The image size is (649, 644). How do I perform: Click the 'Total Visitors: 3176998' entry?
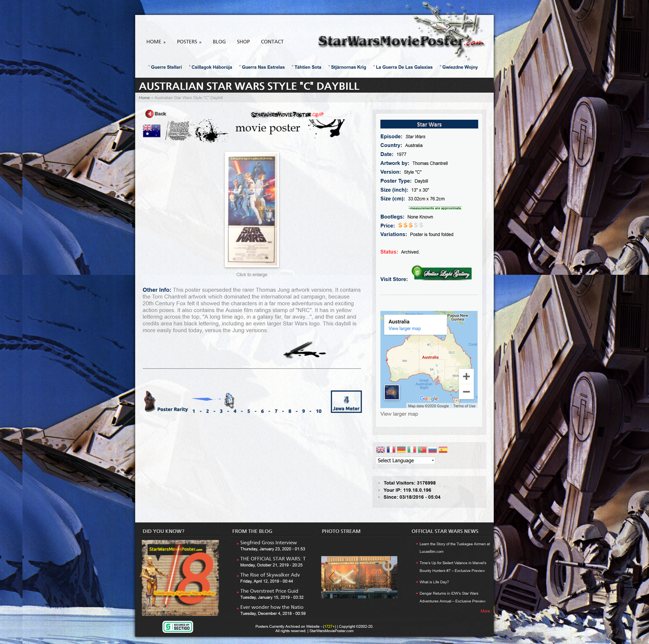pos(409,483)
